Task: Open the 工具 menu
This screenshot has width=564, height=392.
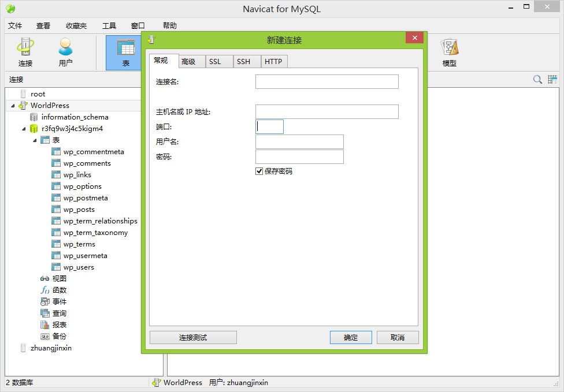Action: (109, 25)
